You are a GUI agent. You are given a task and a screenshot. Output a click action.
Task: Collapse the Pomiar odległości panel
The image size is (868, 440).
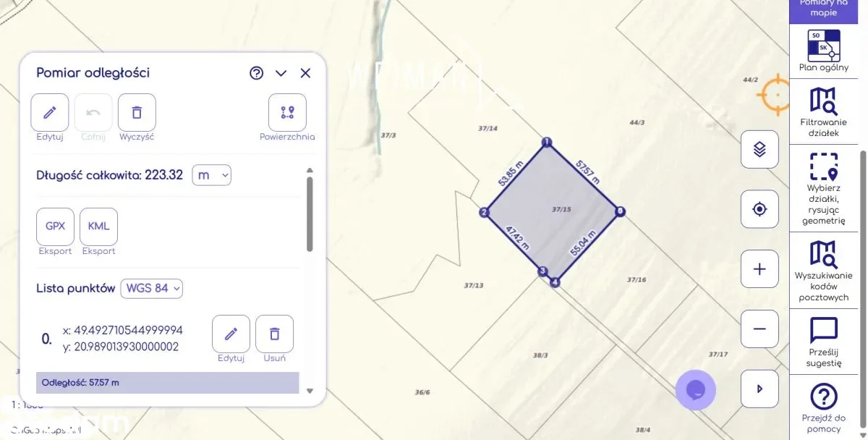281,73
